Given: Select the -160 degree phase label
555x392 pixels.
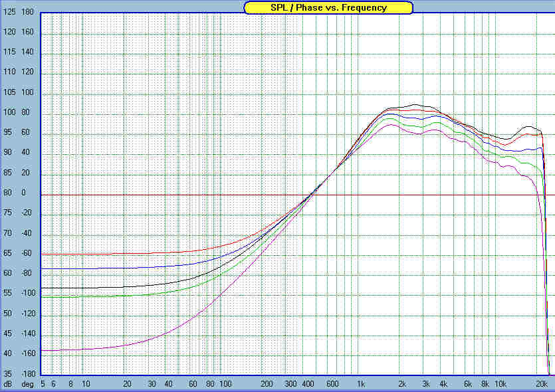Looking at the screenshot, I should pyautogui.click(x=29, y=353).
